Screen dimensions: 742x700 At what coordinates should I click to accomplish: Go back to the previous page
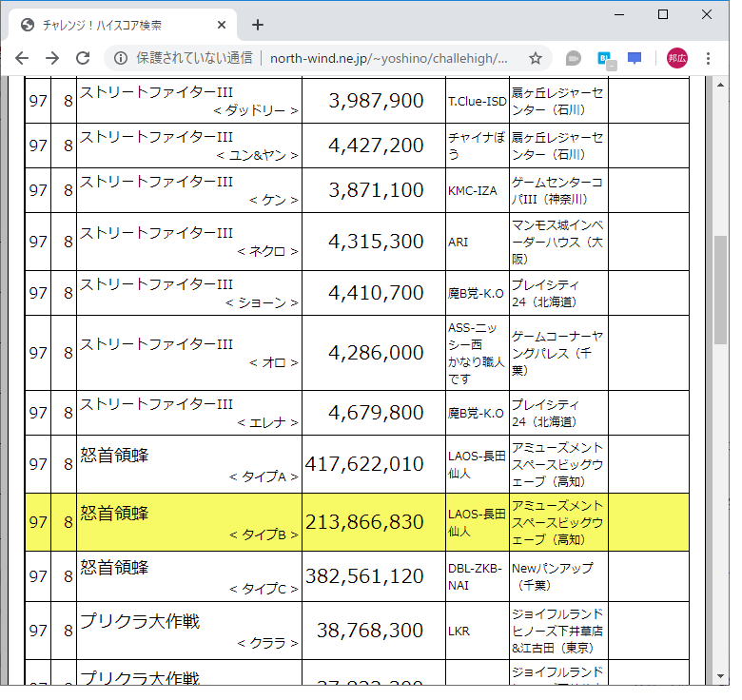[x=22, y=58]
